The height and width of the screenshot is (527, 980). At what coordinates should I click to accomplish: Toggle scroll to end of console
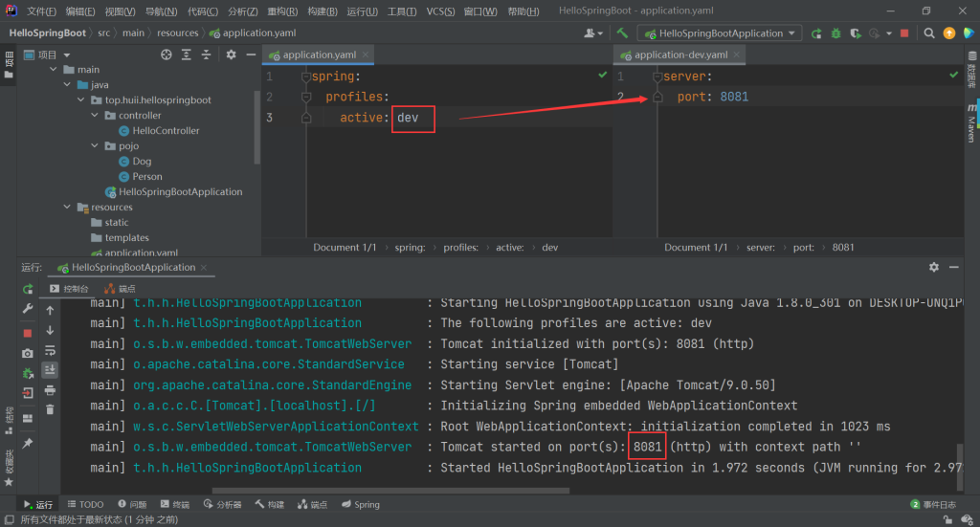click(x=50, y=369)
